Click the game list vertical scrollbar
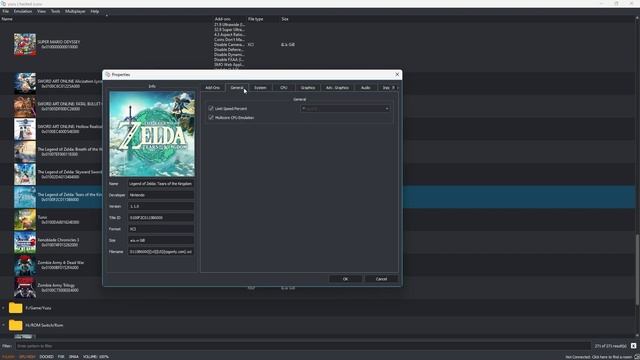The image size is (640, 360). click(637, 270)
